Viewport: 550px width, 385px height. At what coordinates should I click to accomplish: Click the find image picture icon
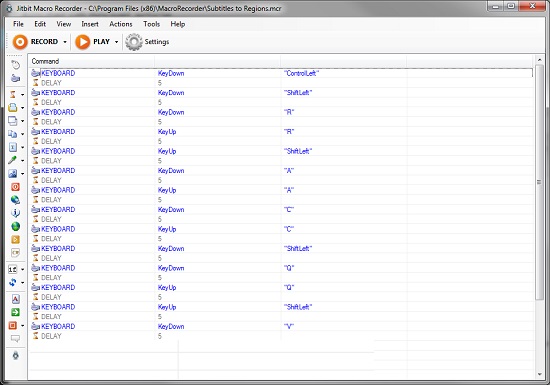(x=13, y=174)
